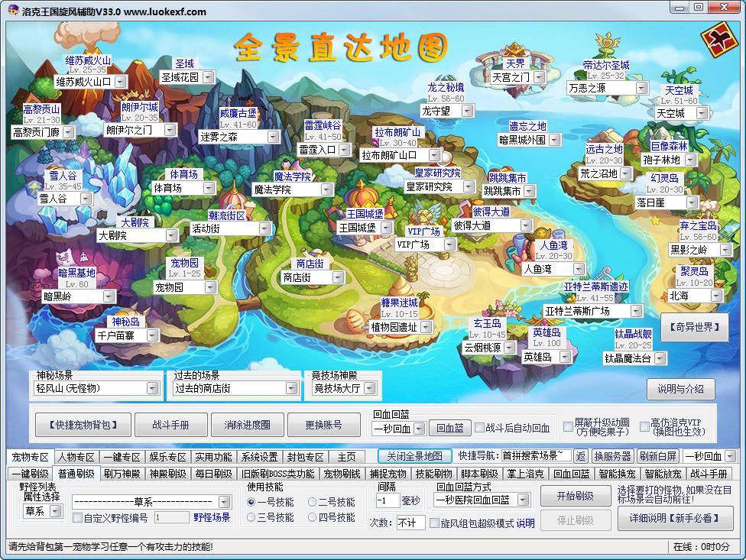
Task: Open the 维苏威火山口 dropdown
Action: 120,82
